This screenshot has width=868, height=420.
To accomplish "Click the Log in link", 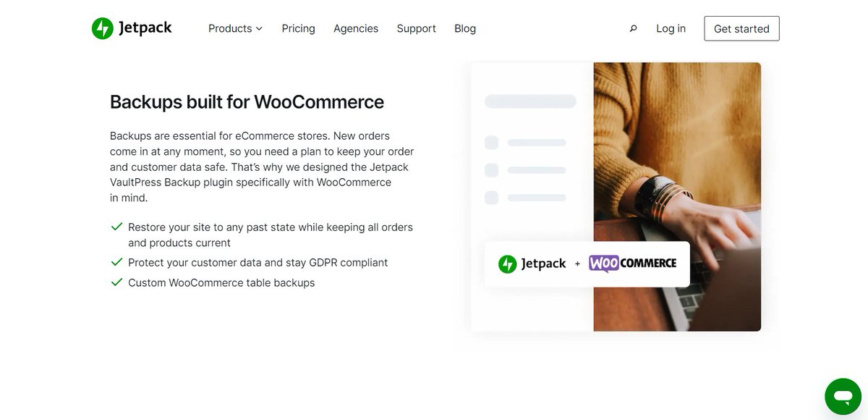I will [x=671, y=29].
